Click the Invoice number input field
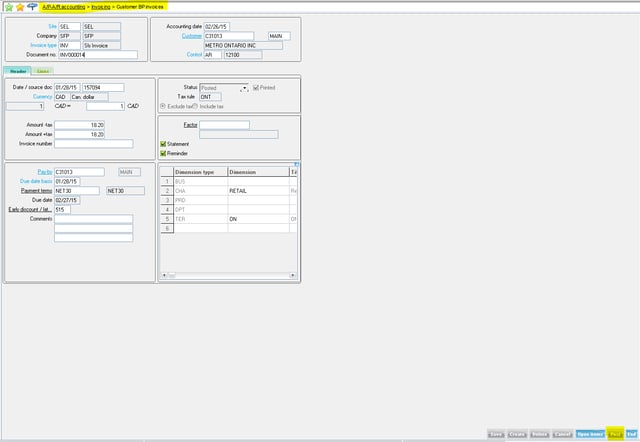The width and height of the screenshot is (640, 442). (x=93, y=144)
